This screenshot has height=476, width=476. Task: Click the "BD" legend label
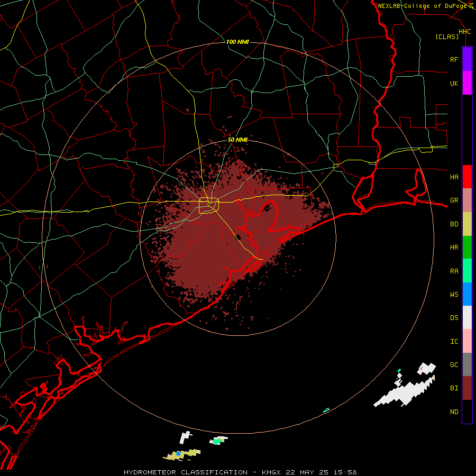tap(454, 224)
